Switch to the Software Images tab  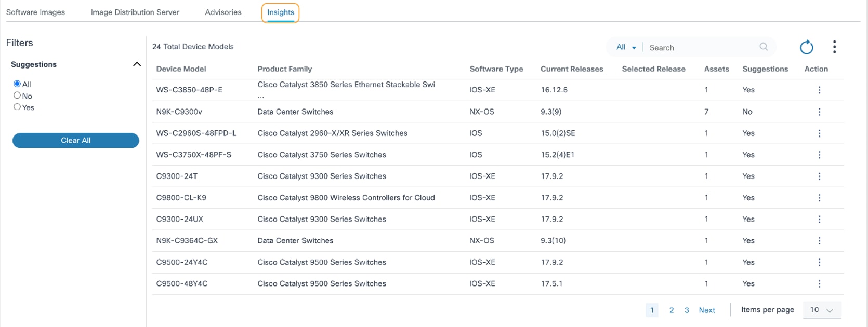[x=35, y=12]
